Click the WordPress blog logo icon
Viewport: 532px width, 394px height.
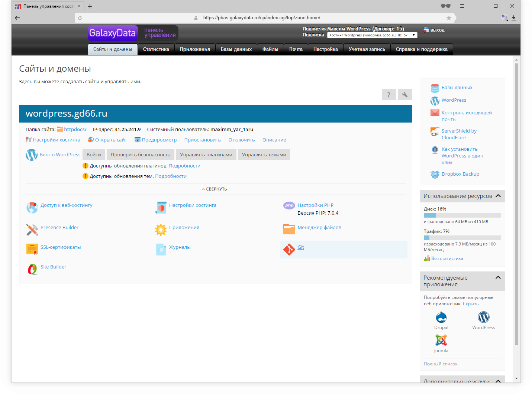tap(32, 155)
